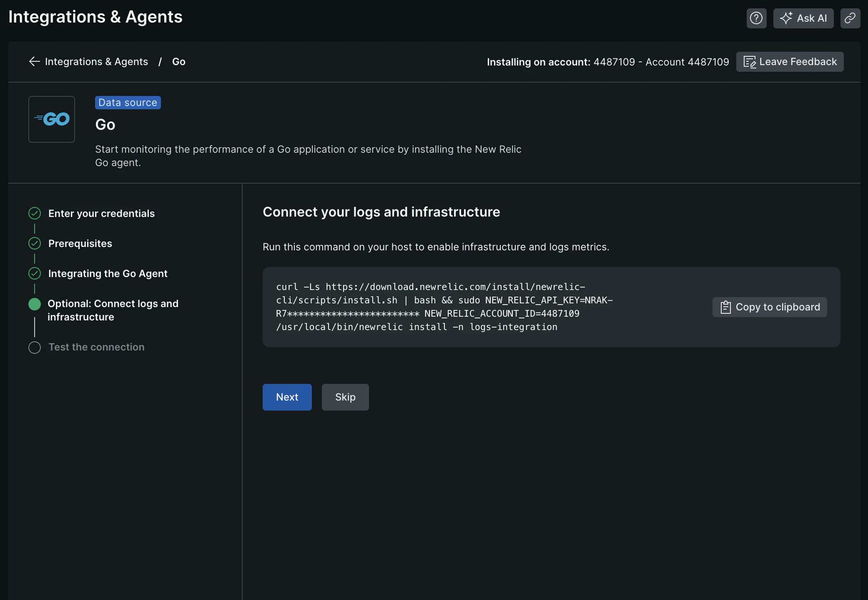
Task: Select the Go breadcrumb item
Action: coord(179,62)
